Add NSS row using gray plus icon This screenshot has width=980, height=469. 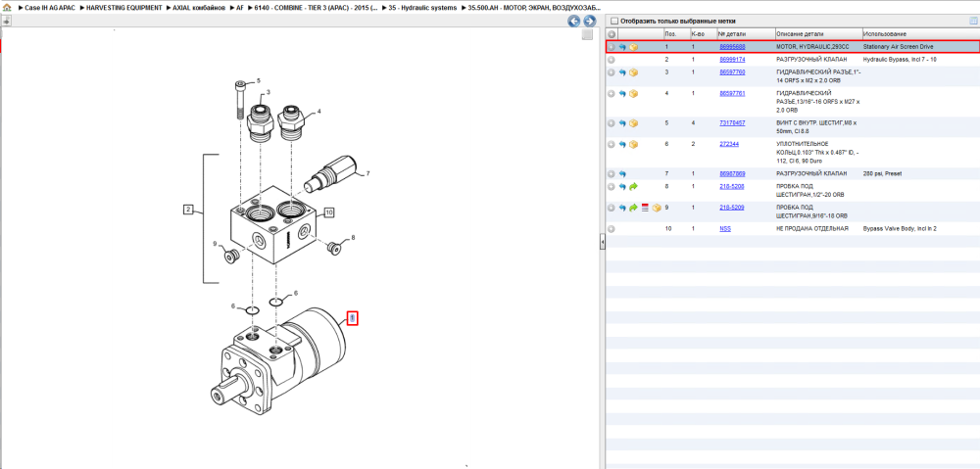[x=612, y=228]
